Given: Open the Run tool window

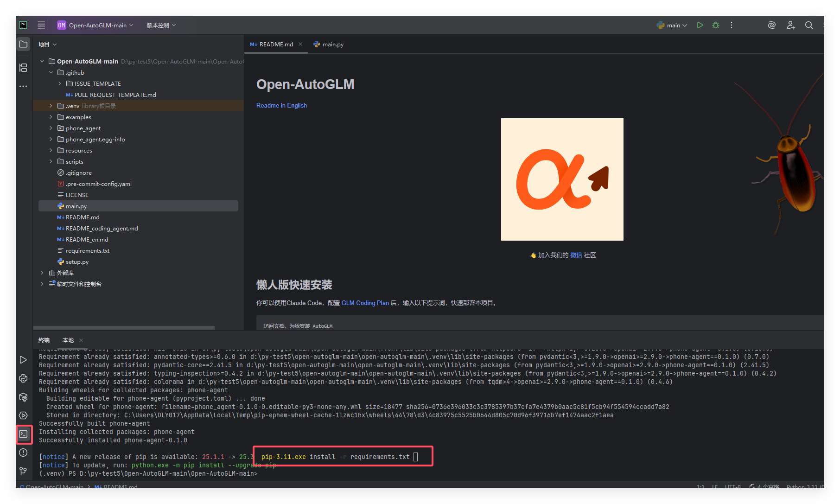Looking at the screenshot, I should pos(23,360).
